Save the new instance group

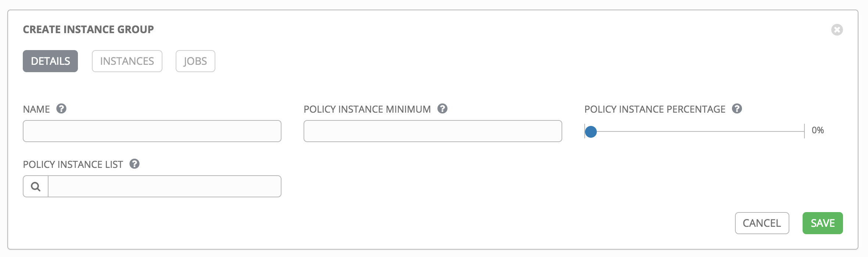[x=822, y=223]
